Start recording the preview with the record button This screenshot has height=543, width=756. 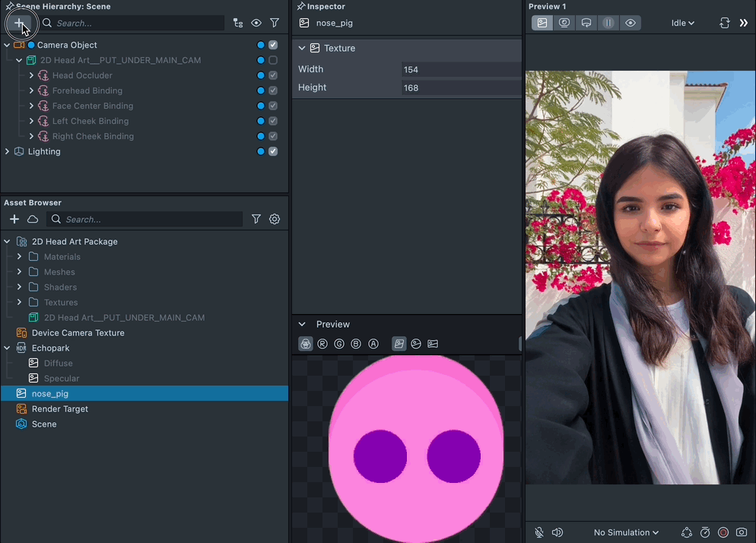[x=723, y=532]
